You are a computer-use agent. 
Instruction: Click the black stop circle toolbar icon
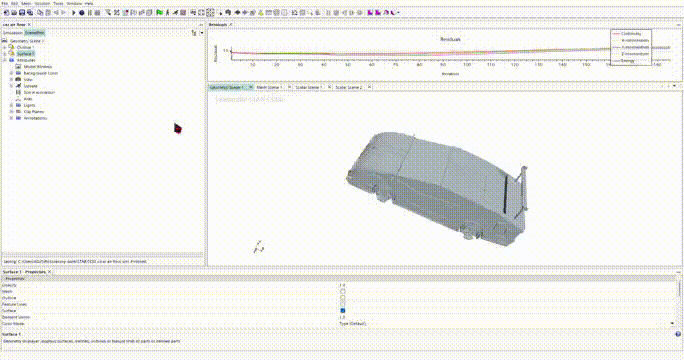[82, 13]
